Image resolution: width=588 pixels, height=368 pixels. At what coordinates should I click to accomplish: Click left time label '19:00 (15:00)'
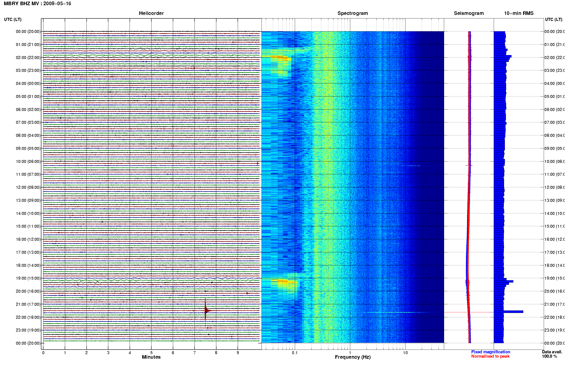tap(28, 278)
